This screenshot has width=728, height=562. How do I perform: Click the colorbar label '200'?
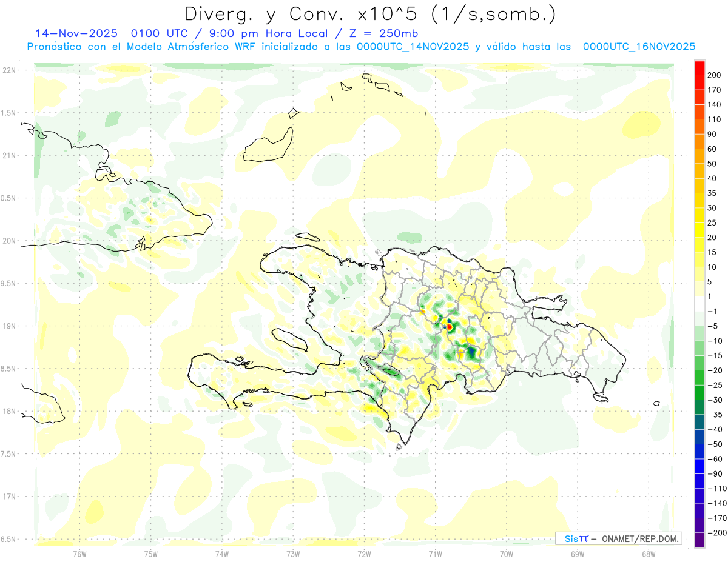click(x=714, y=75)
